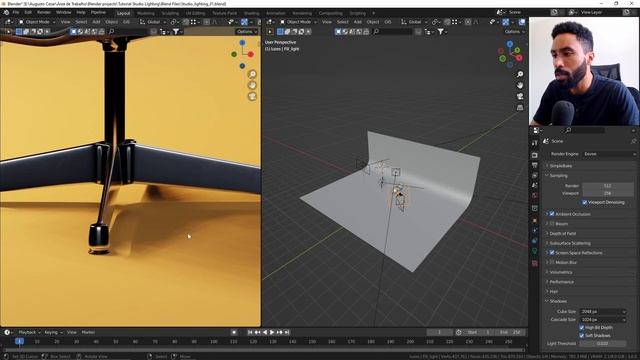Click zoom magnifier gizmo in left viewport
This screenshot has height=360, width=640.
coord(252,74)
